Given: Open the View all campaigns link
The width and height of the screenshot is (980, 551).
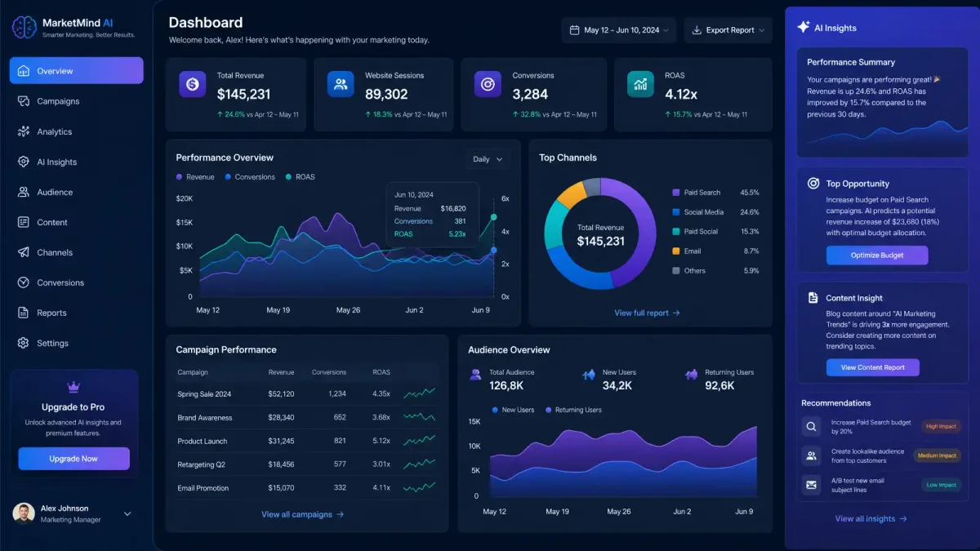Looking at the screenshot, I should click(302, 514).
